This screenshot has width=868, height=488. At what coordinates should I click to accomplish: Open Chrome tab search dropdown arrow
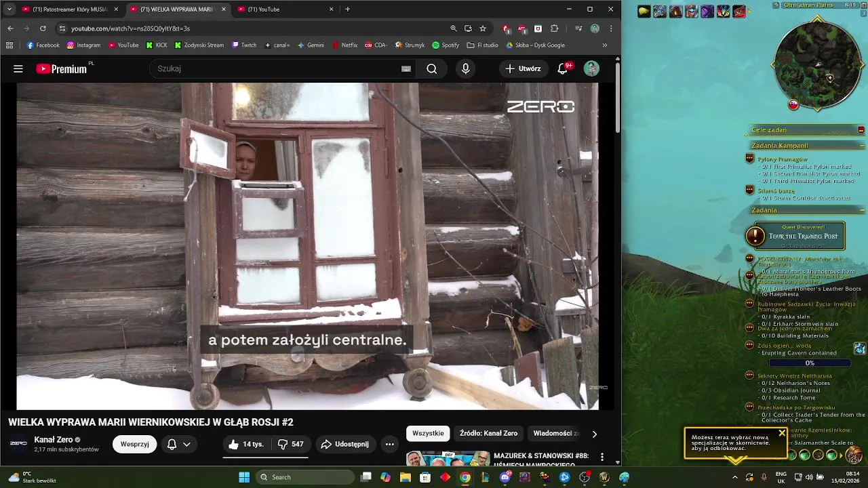point(9,9)
